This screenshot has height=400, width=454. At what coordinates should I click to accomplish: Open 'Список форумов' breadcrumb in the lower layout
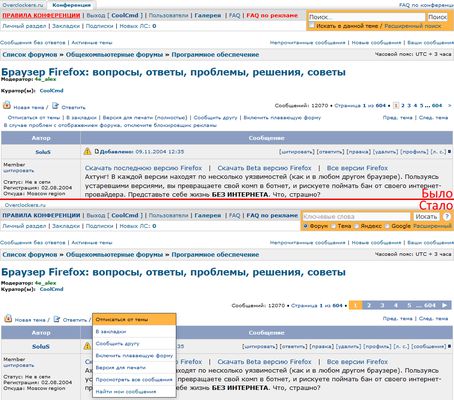coord(30,254)
